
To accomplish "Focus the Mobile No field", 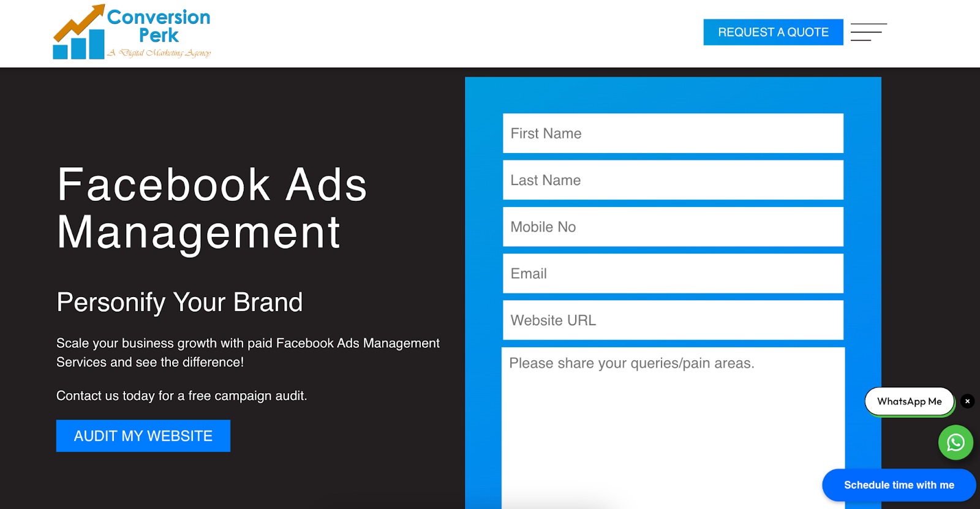I will (673, 227).
